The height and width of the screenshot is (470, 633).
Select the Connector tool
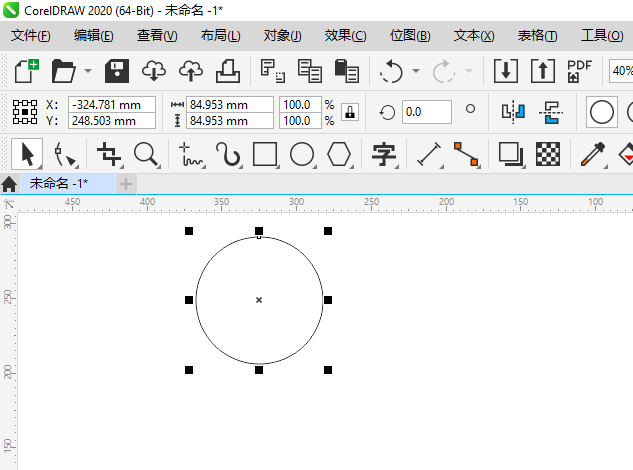pos(466,154)
